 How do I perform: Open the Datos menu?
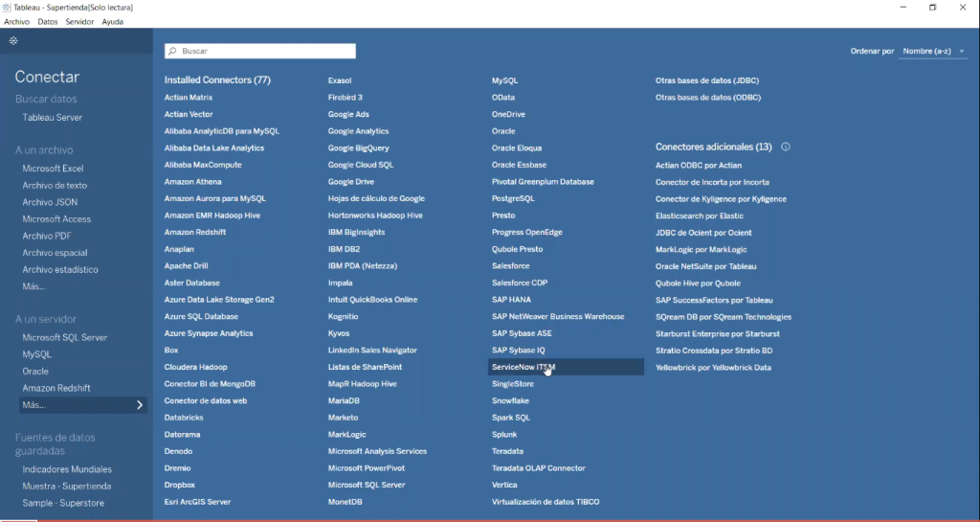pos(48,22)
